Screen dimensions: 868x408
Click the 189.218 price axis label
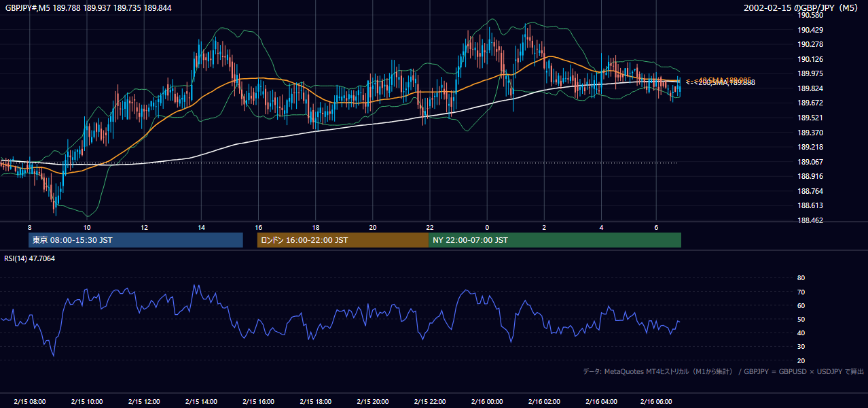(810, 147)
